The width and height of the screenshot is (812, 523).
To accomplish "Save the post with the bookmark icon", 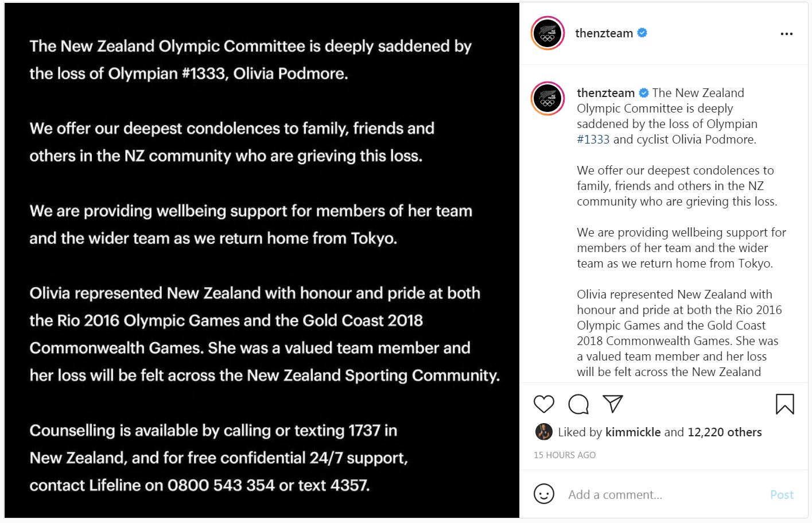I will click(784, 404).
